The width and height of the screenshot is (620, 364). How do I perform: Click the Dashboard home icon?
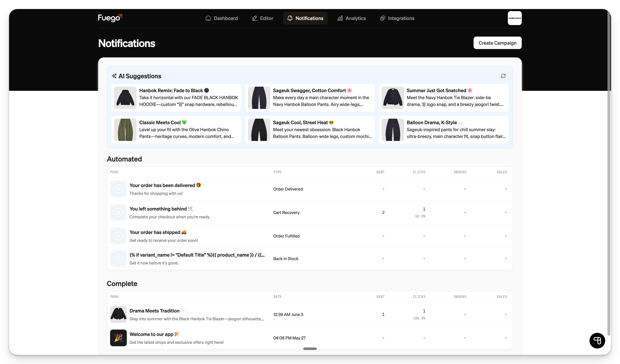point(208,18)
